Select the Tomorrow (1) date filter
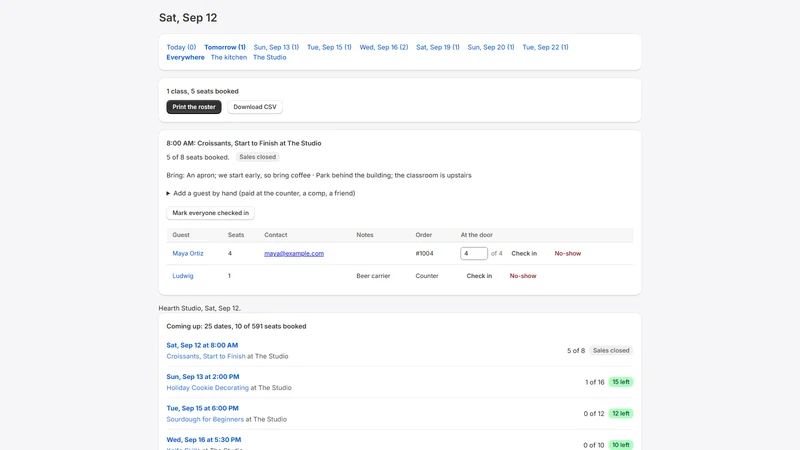The width and height of the screenshot is (800, 450). 224,47
